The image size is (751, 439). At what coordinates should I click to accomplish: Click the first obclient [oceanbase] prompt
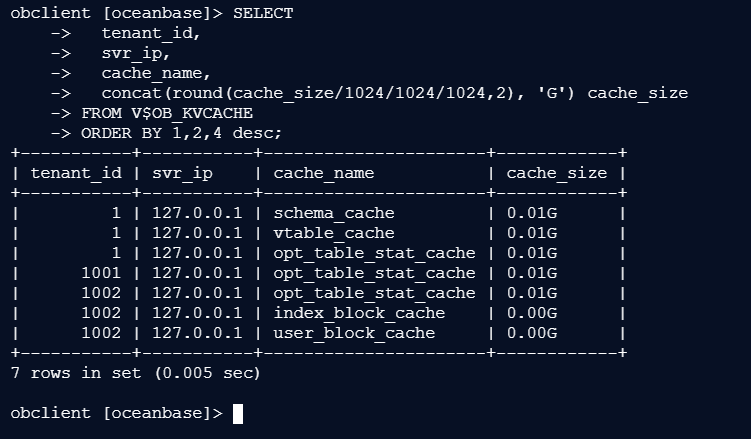point(116,14)
